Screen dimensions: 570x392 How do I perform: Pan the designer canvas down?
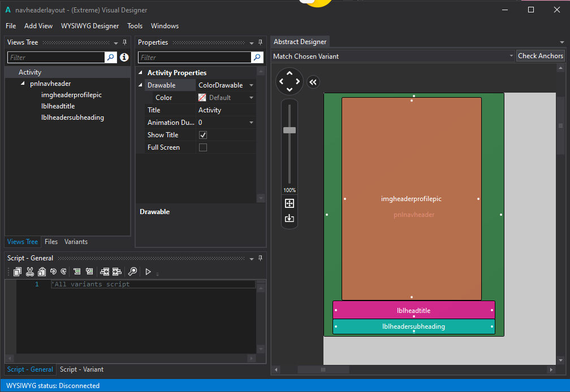290,89
